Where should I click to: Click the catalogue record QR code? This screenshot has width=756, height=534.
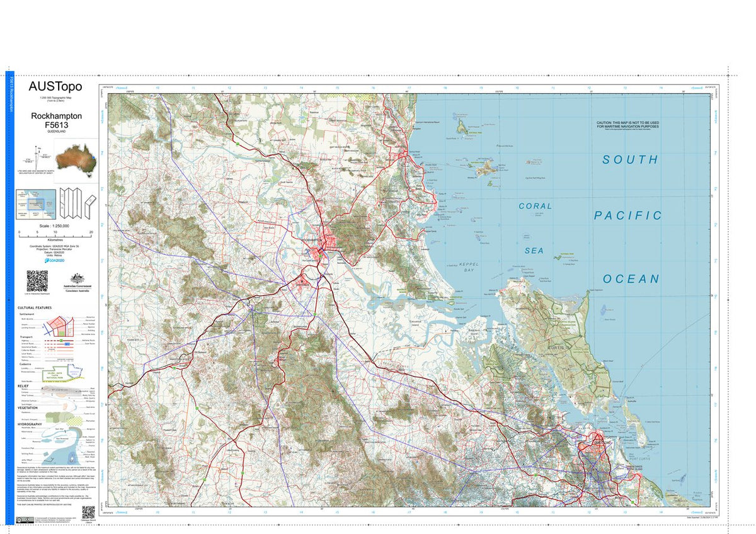click(88, 513)
